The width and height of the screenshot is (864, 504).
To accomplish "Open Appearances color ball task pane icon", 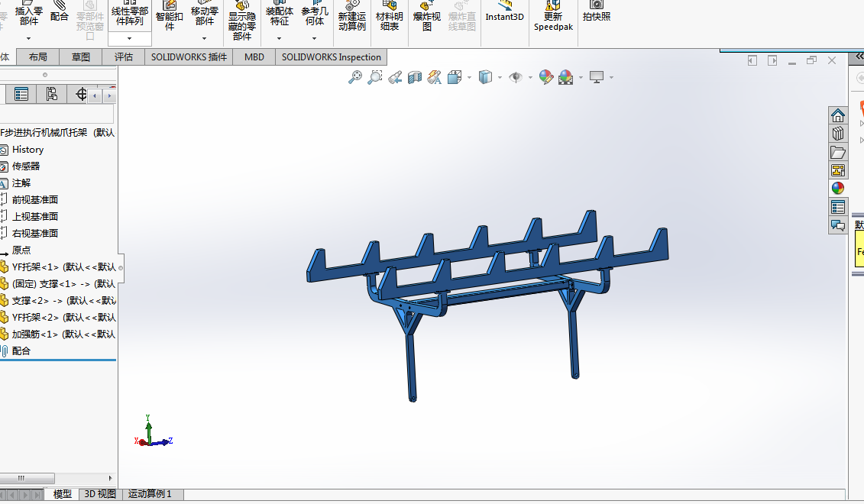I will point(837,189).
